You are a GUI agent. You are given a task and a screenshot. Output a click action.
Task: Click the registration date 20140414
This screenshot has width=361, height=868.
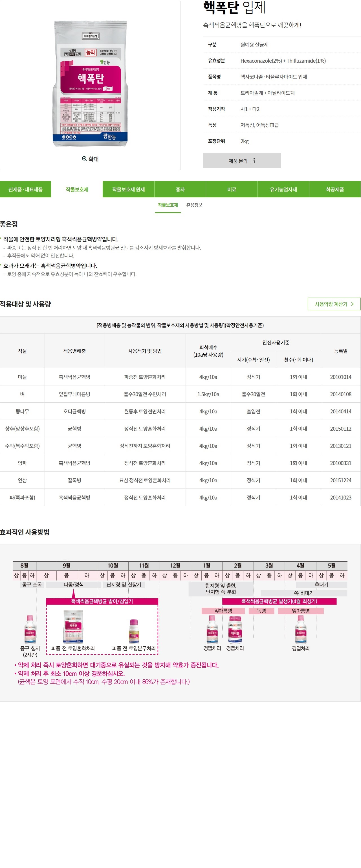340,411
